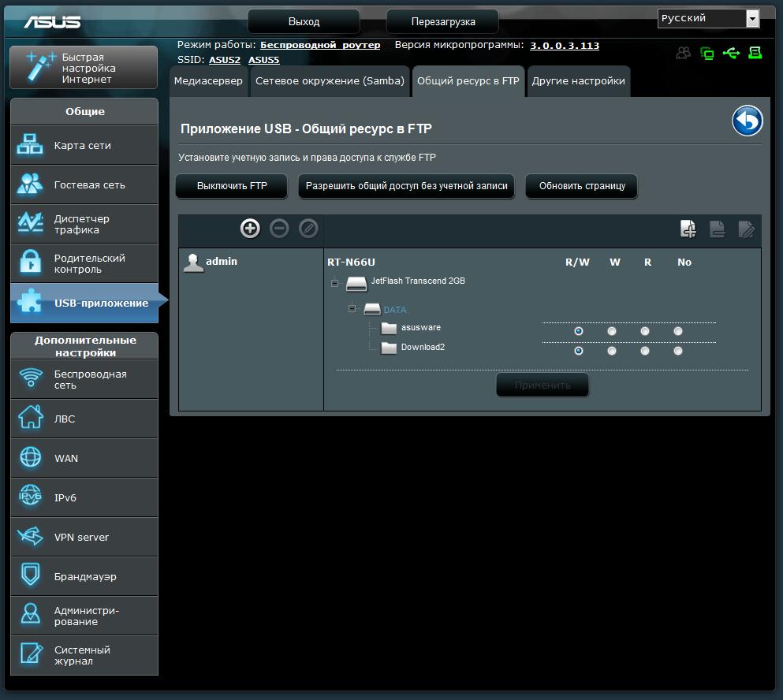This screenshot has height=700, width=783.
Task: Open Quick Internet Setup (Быстрая настройка Интернет)
Action: [84, 68]
